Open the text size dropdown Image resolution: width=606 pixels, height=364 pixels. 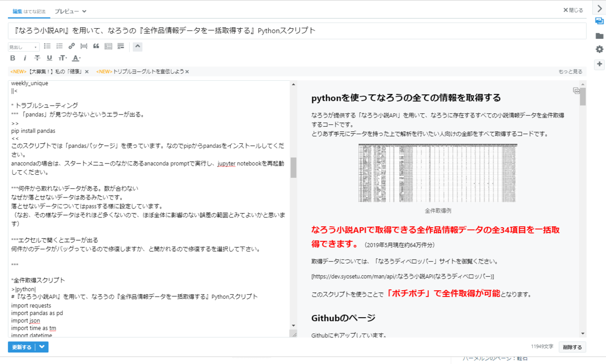[62, 58]
